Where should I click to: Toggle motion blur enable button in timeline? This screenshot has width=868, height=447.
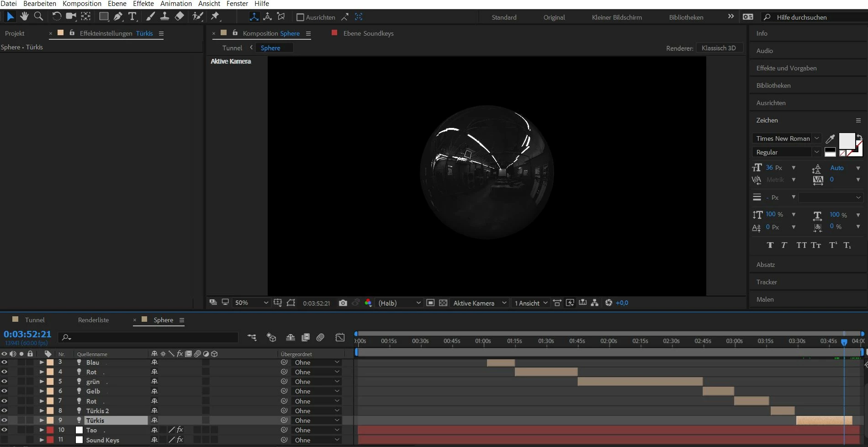click(x=321, y=337)
